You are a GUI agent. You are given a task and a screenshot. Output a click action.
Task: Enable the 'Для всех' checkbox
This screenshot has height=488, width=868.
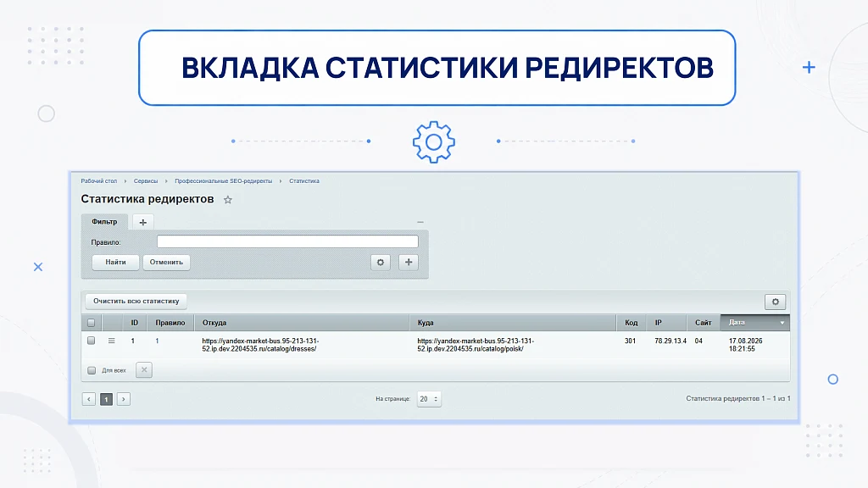coord(92,370)
